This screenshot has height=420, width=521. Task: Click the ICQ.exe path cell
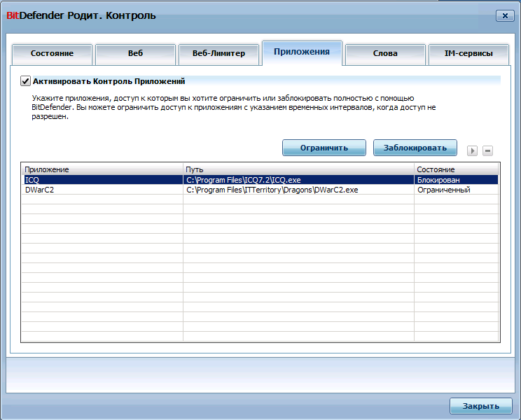pyautogui.click(x=298, y=180)
